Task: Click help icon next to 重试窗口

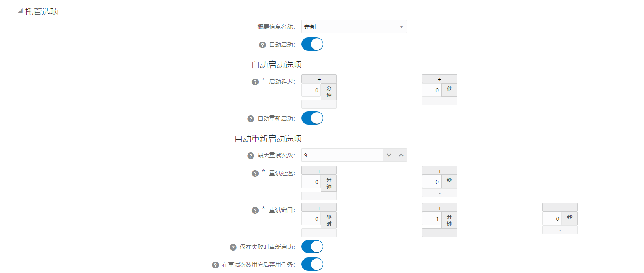Action: click(x=255, y=210)
